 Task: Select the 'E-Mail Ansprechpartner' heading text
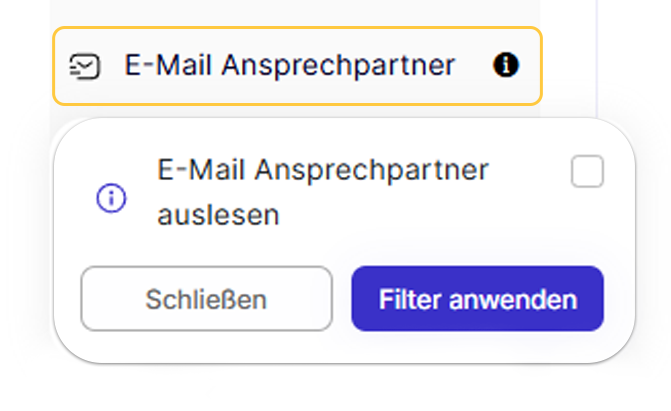tap(289, 66)
